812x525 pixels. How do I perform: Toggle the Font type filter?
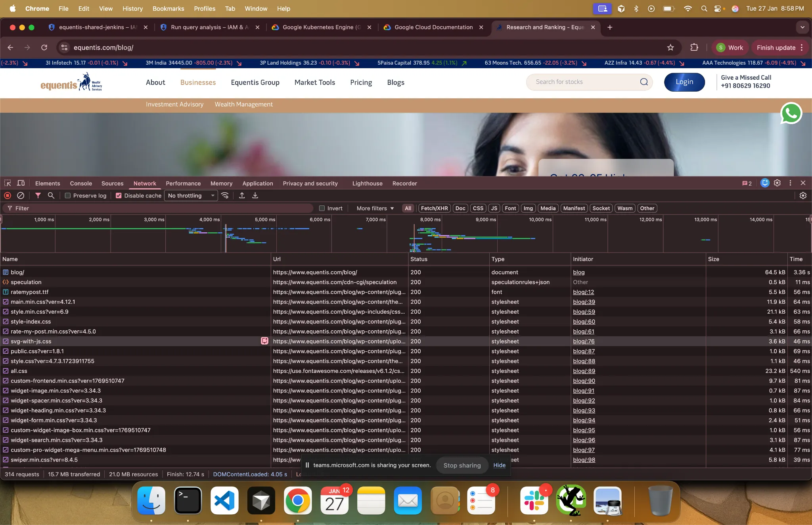(x=510, y=208)
